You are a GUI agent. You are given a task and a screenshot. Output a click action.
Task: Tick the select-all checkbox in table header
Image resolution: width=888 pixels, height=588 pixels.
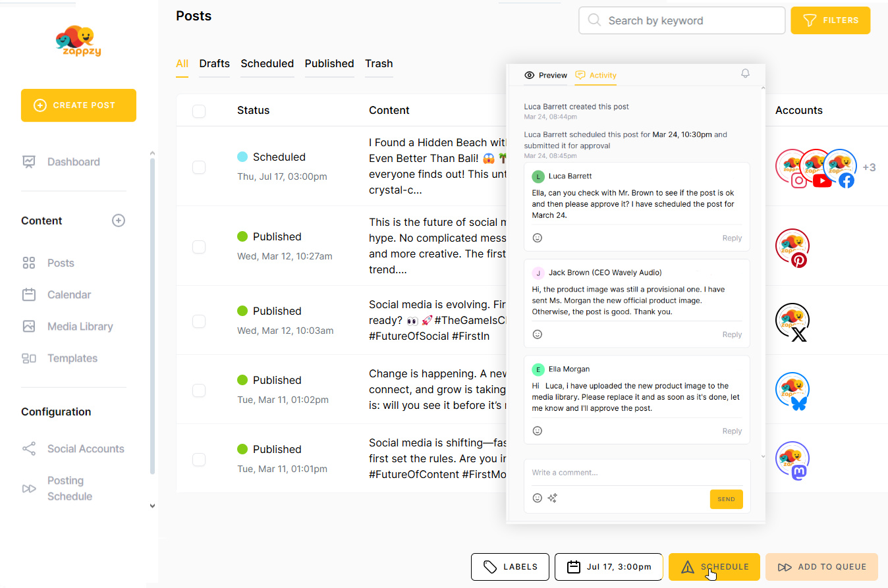pyautogui.click(x=199, y=111)
